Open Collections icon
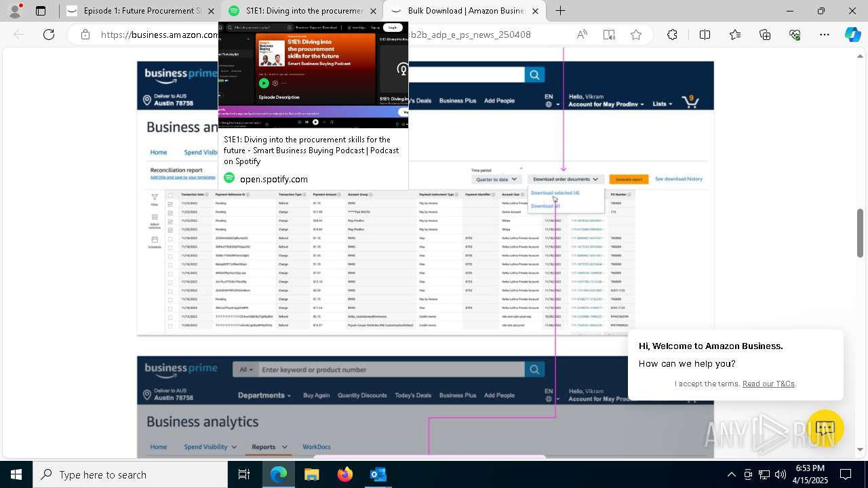 (x=765, y=35)
